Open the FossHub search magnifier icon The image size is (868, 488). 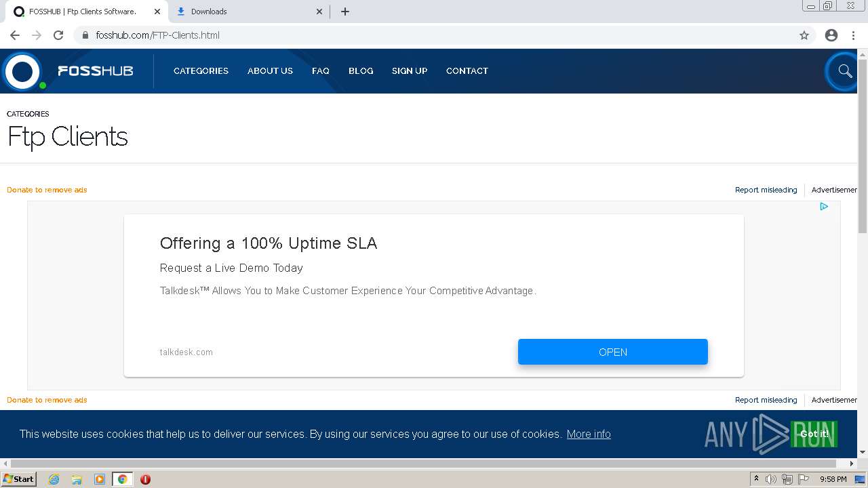click(844, 71)
